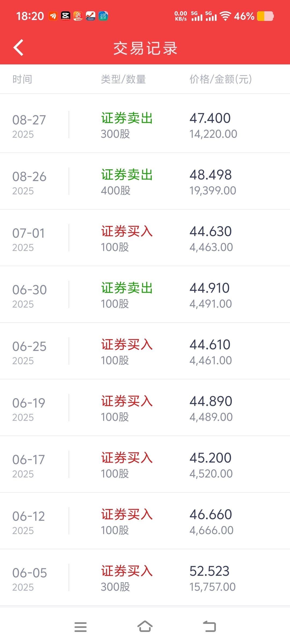Select the 07-01 buy record at 44.630
This screenshot has width=290, height=644.
point(145,238)
